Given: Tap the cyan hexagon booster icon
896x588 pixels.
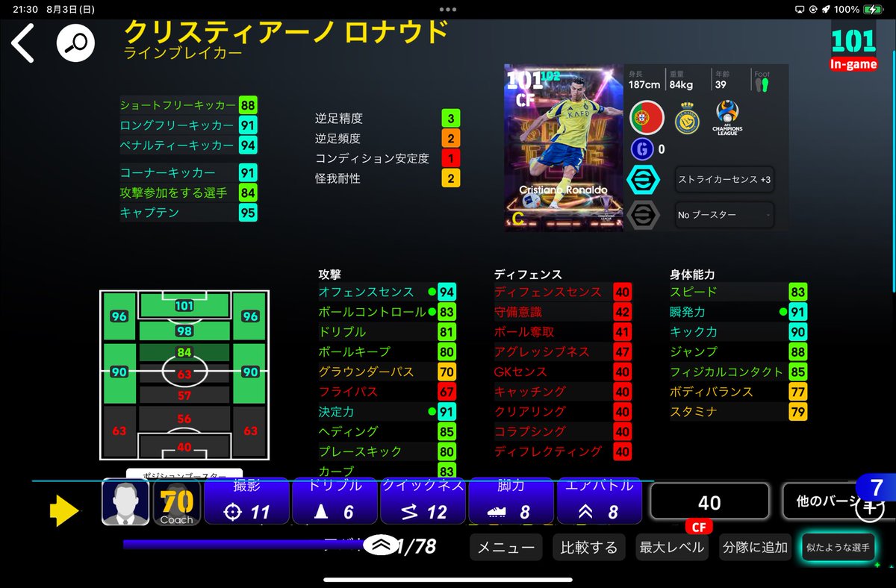Looking at the screenshot, I should [643, 180].
